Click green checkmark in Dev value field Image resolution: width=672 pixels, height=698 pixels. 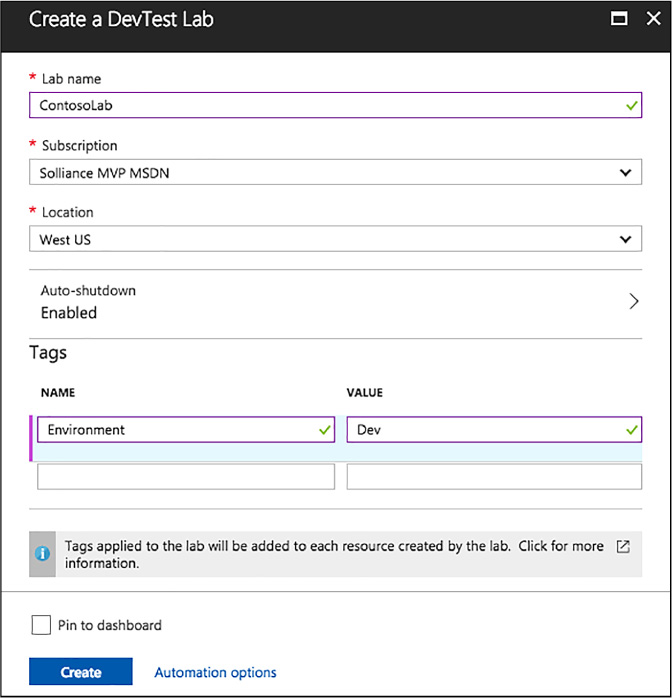tap(632, 430)
